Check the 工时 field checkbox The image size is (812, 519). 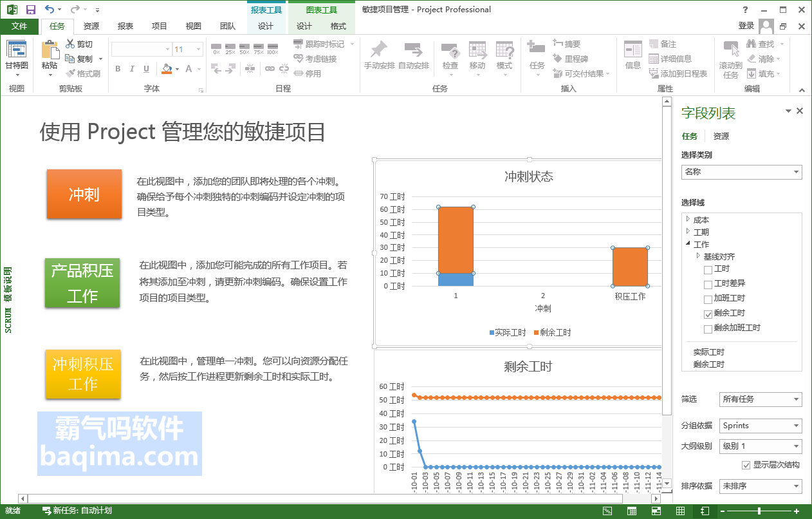click(x=708, y=270)
